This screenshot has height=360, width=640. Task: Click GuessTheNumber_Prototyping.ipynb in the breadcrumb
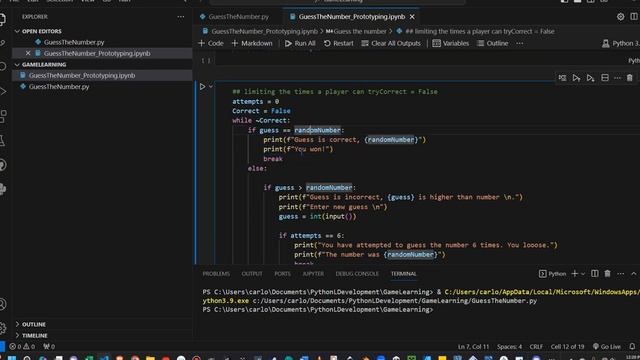(264, 31)
